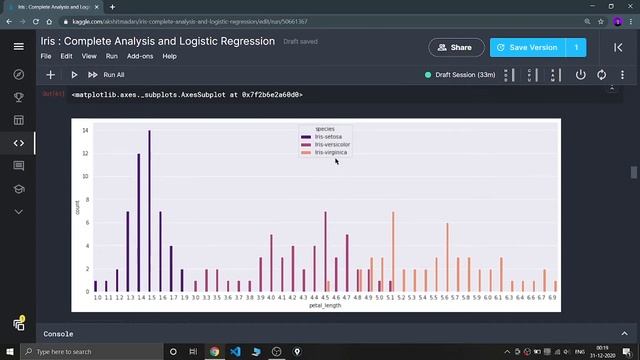Viewport: 640px width, 360px height.
Task: Open Datasets table icon in sidebar
Action: [18, 120]
